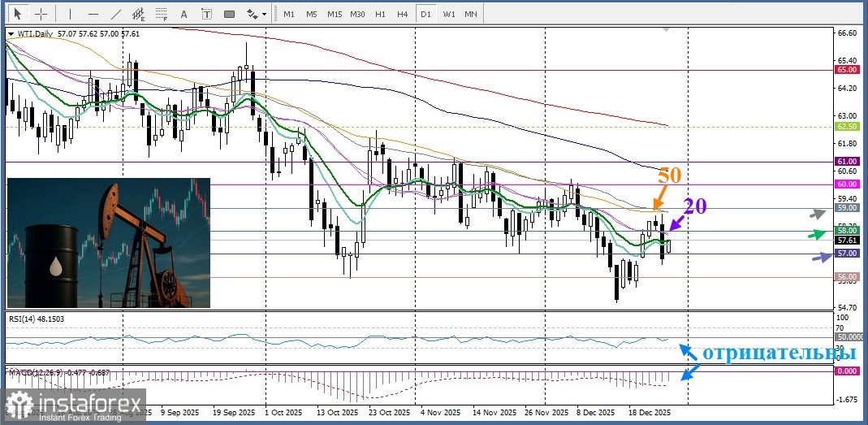The image size is (868, 425).
Task: Enable the W1 weekly timeframe
Action: click(x=448, y=14)
